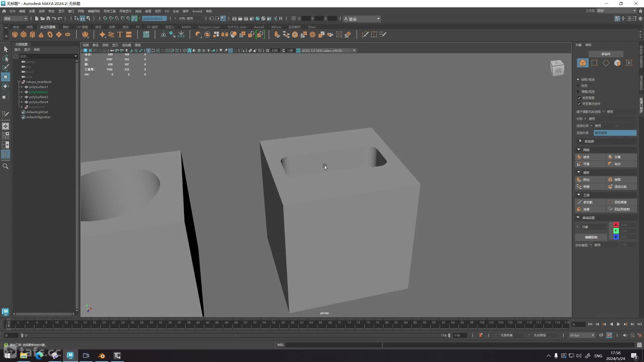
Task: Open the viewport 着色 menu
Action: [x=95, y=45]
